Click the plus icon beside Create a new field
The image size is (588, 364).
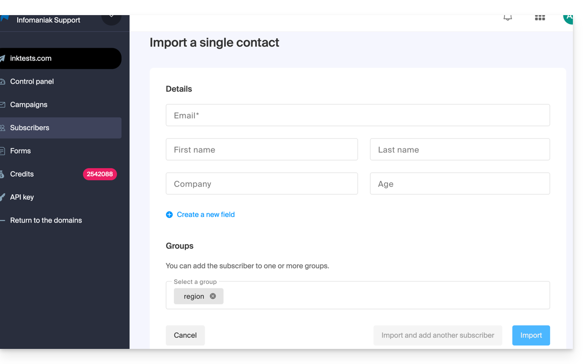click(x=169, y=214)
